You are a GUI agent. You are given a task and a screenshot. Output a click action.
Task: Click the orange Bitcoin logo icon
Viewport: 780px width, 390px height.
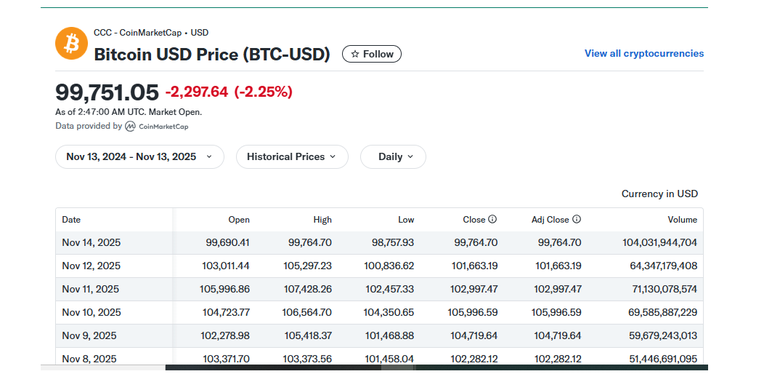coord(71,43)
